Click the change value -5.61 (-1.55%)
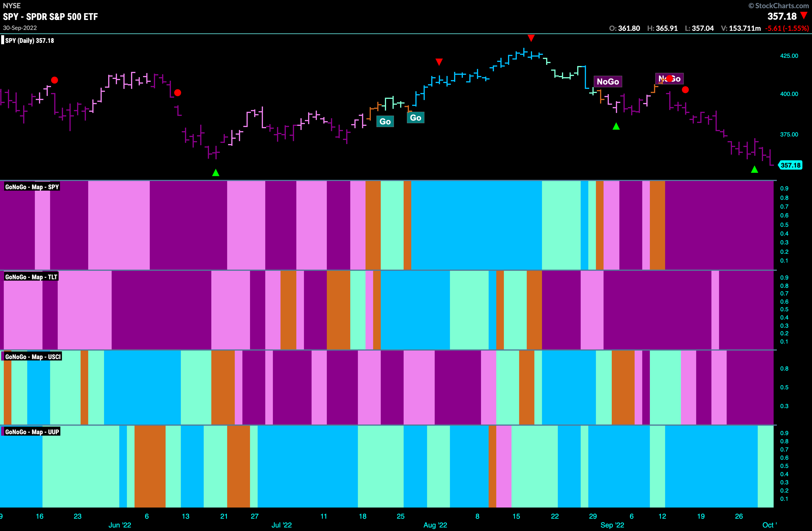 point(787,28)
